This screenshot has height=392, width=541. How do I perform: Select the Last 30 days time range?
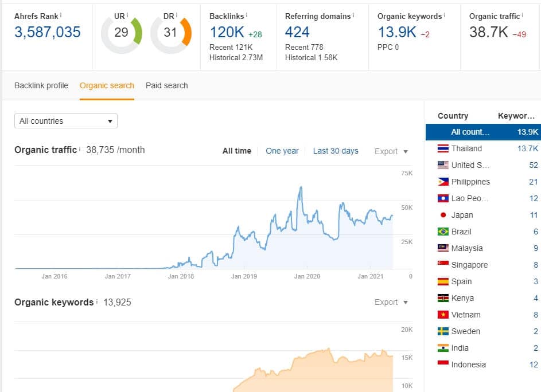pos(336,151)
